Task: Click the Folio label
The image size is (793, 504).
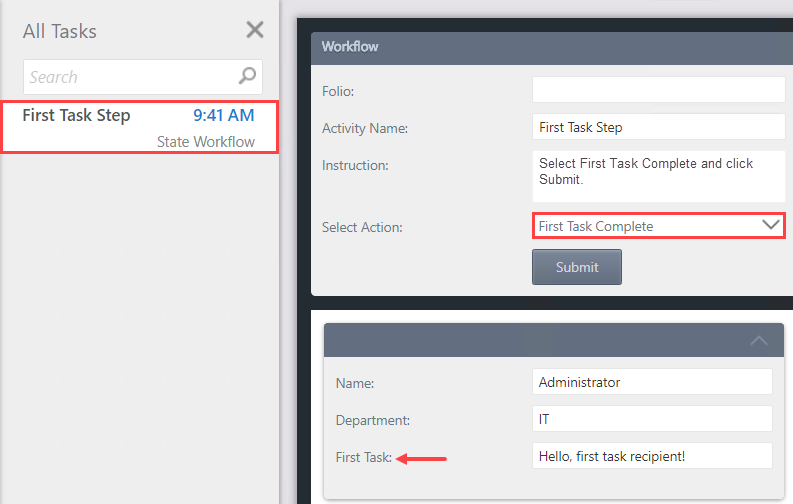Action: click(338, 91)
